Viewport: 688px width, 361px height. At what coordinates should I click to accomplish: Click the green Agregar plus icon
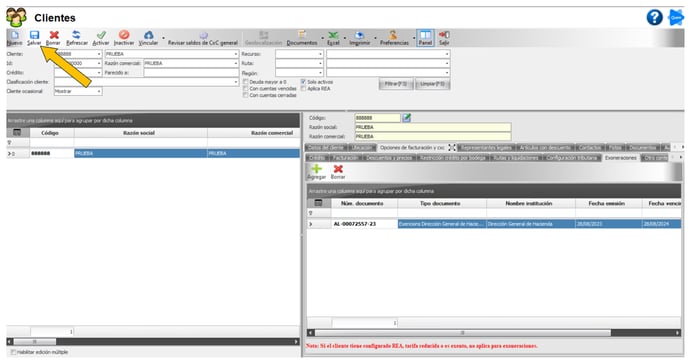coord(316,169)
